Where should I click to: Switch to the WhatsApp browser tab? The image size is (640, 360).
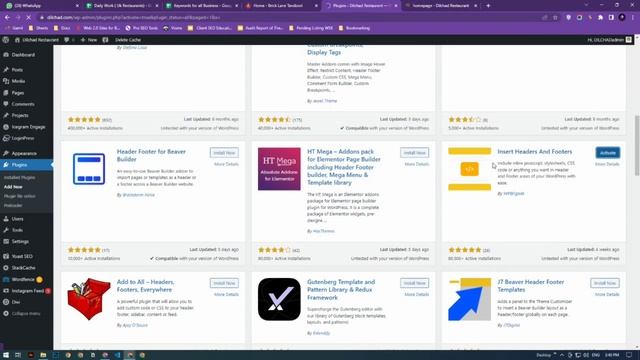[x=41, y=6]
